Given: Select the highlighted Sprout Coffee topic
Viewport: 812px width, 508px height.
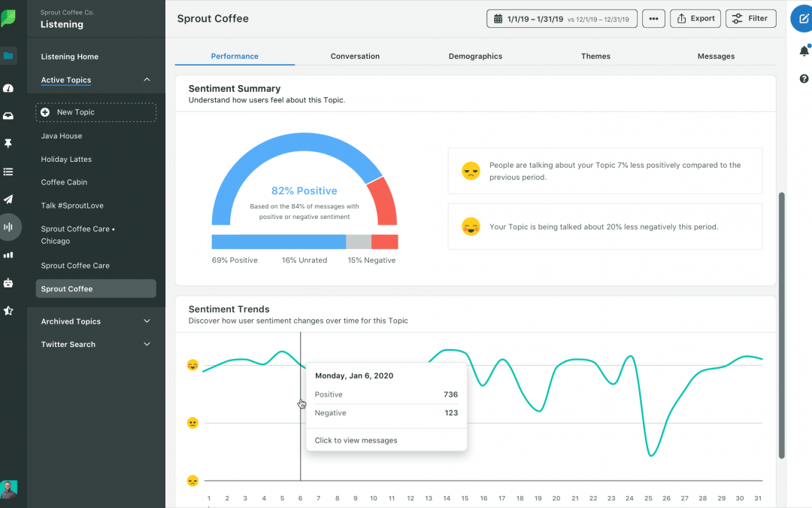Looking at the screenshot, I should coord(95,289).
